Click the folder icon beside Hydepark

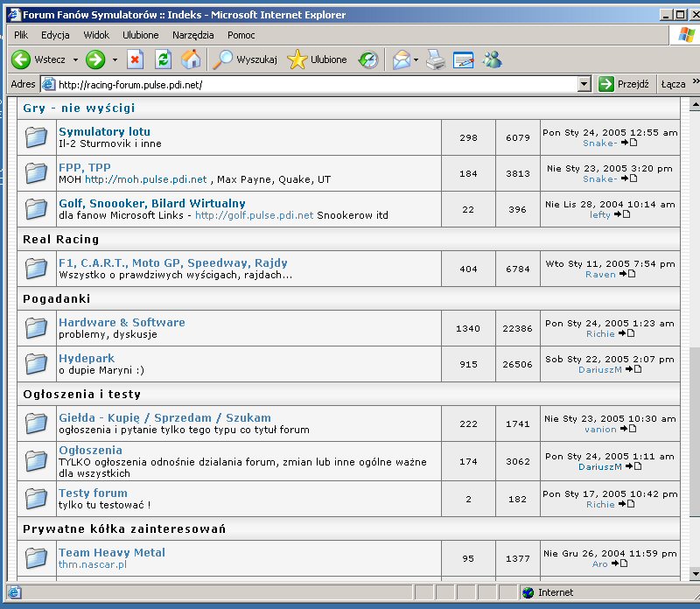point(36,364)
